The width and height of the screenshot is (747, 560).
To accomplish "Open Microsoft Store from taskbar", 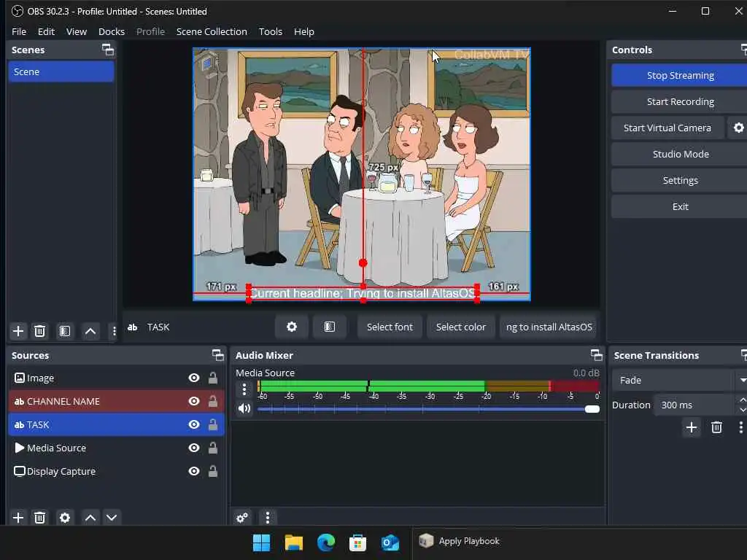I will coord(357,542).
